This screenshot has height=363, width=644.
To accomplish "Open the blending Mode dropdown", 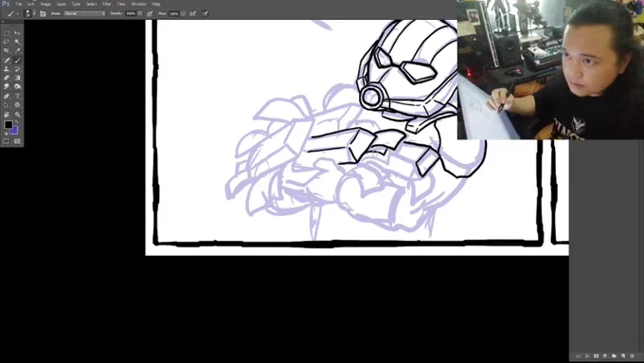I will click(x=84, y=13).
